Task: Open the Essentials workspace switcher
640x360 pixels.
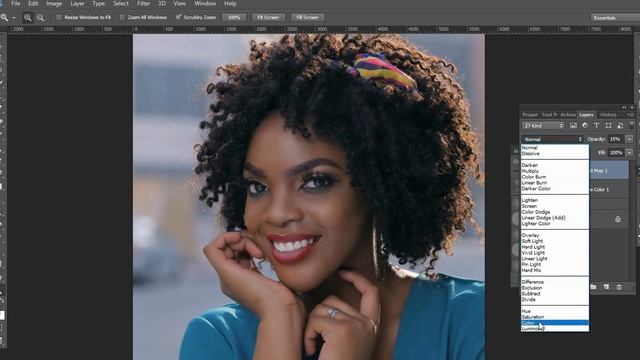Action: coord(616,18)
